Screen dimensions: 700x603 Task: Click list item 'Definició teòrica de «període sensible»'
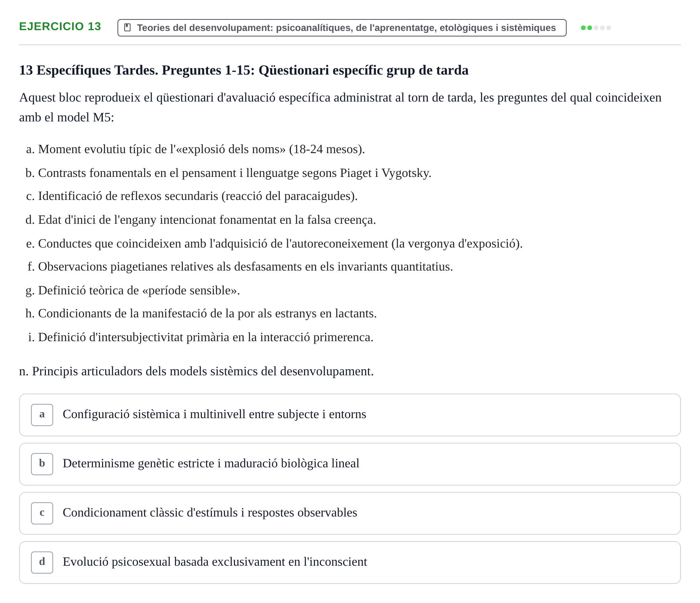pos(139,290)
